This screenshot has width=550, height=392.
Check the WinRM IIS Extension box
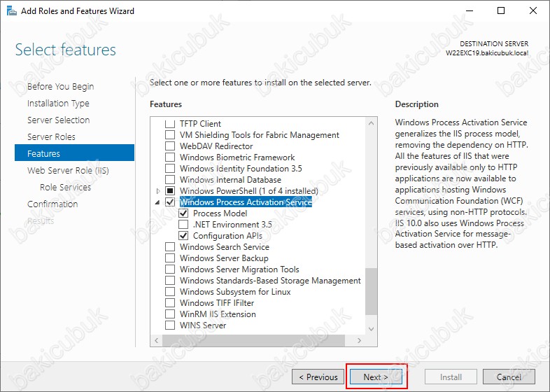click(170, 314)
